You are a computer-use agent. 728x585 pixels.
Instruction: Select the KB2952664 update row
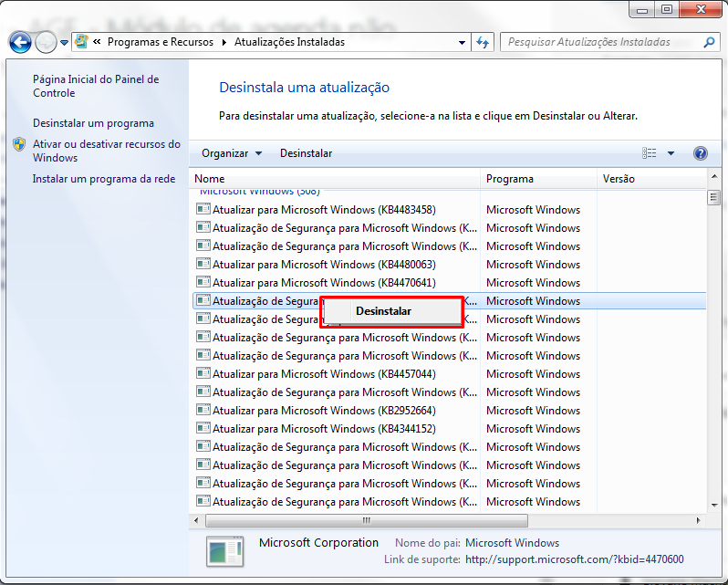click(x=449, y=411)
